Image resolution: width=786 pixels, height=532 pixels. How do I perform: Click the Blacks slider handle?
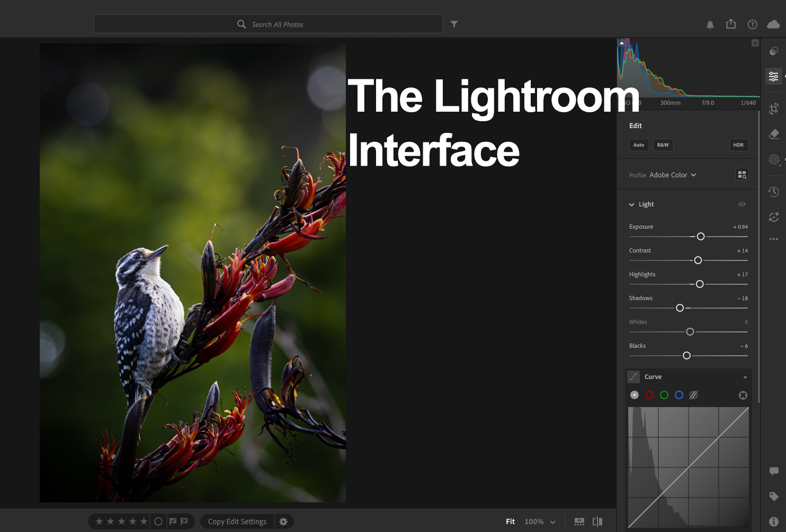tap(687, 356)
